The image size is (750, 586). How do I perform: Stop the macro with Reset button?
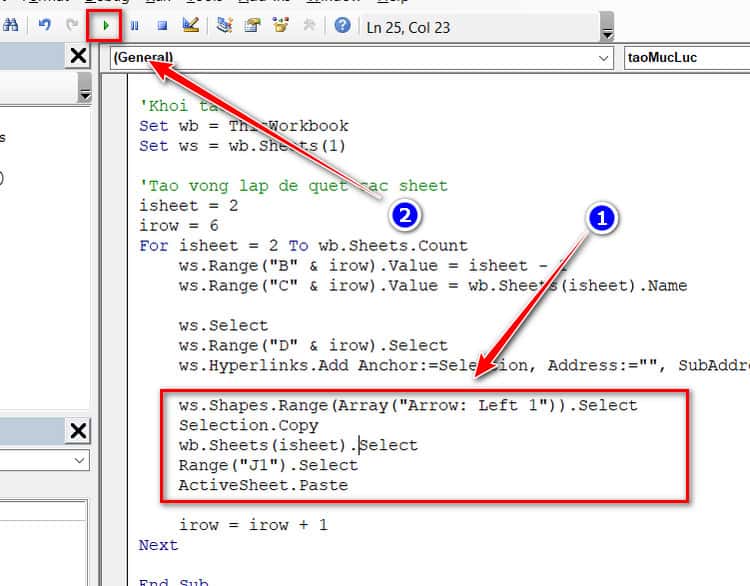[163, 25]
